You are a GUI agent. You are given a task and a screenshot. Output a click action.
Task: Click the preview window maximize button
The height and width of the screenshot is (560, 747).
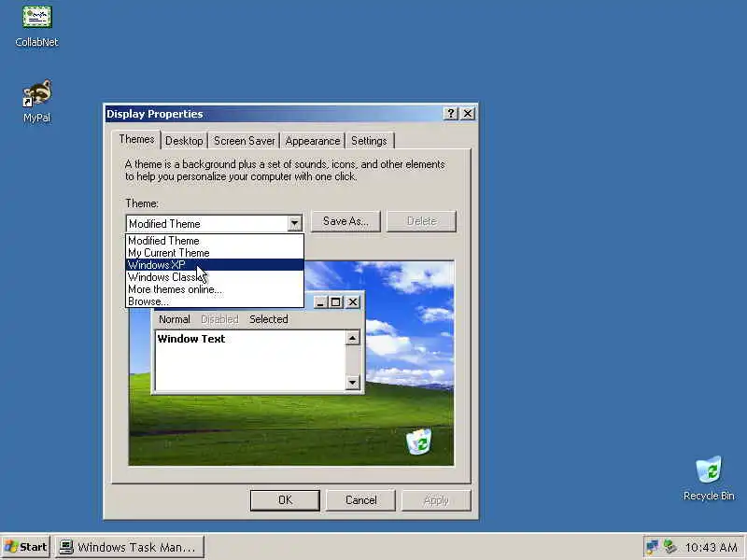[335, 301]
